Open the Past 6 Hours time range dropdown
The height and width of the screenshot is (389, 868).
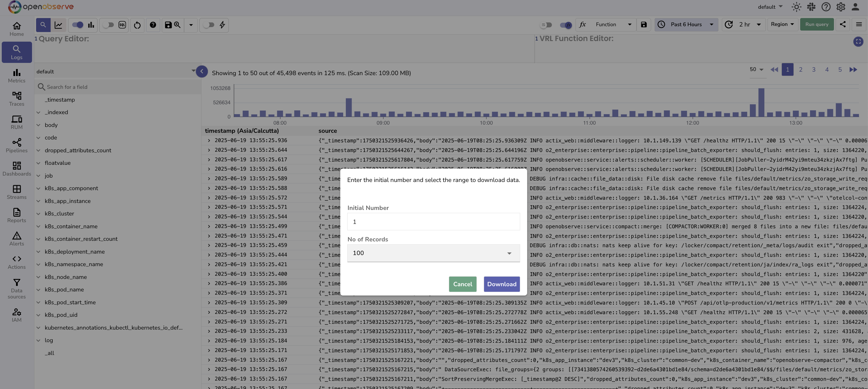tap(686, 24)
